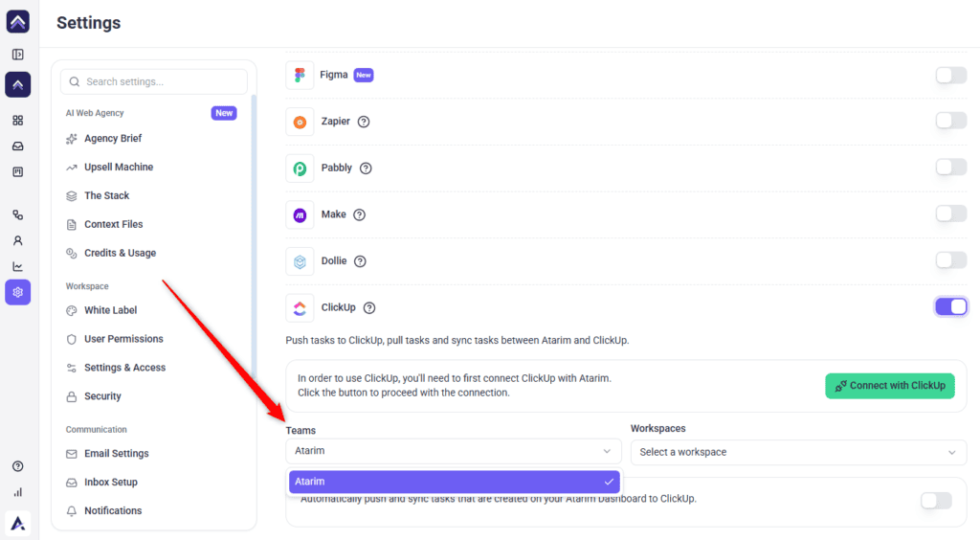Image resolution: width=980 pixels, height=540 pixels.
Task: Select the settings gear icon in left rail
Action: (18, 292)
